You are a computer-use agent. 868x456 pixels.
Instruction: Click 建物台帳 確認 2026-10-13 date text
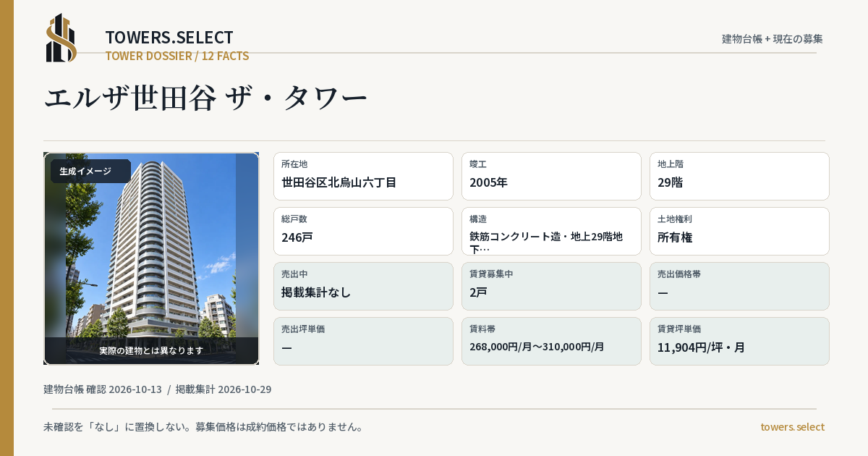[x=103, y=389]
